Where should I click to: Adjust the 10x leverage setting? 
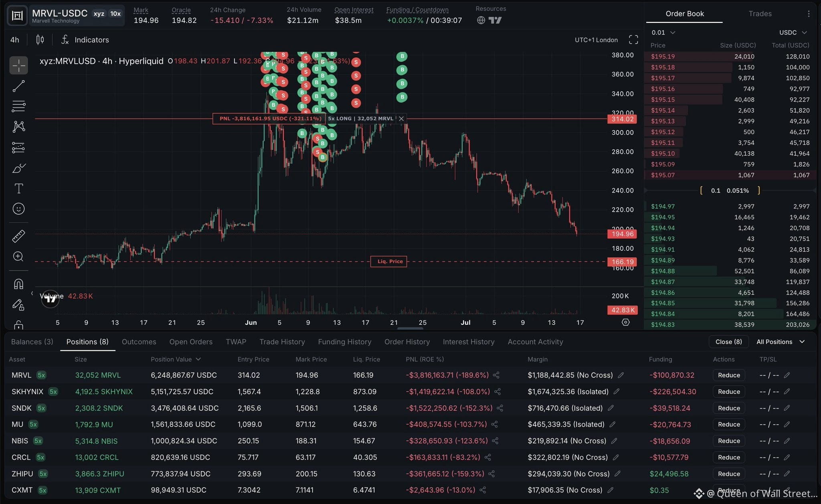[x=115, y=14]
